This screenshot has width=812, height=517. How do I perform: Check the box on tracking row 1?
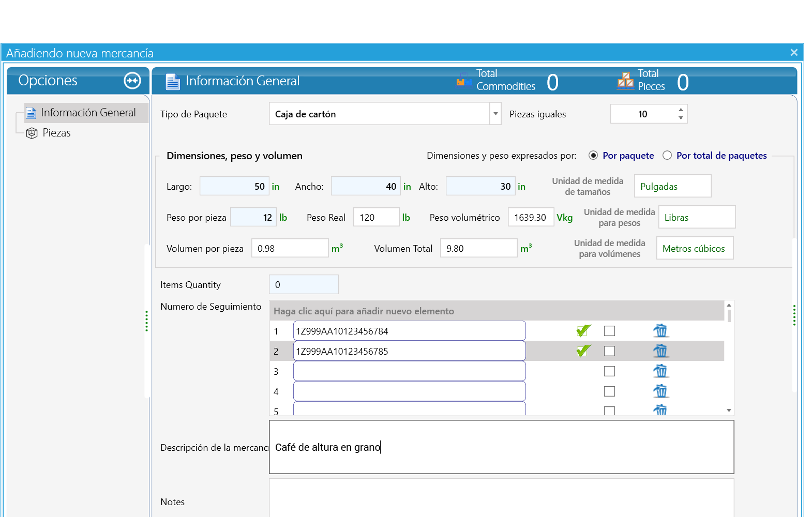point(610,331)
